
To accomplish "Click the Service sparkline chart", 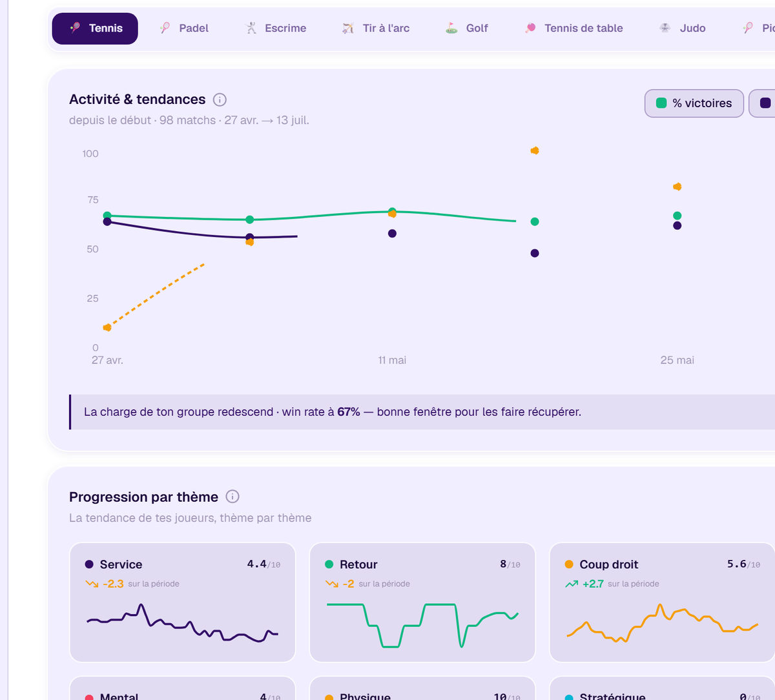I will point(183,623).
